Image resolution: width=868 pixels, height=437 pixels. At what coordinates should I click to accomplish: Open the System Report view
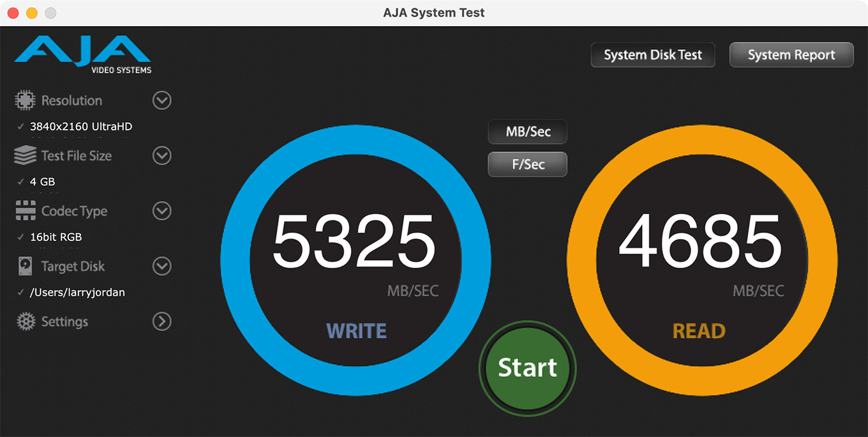791,55
